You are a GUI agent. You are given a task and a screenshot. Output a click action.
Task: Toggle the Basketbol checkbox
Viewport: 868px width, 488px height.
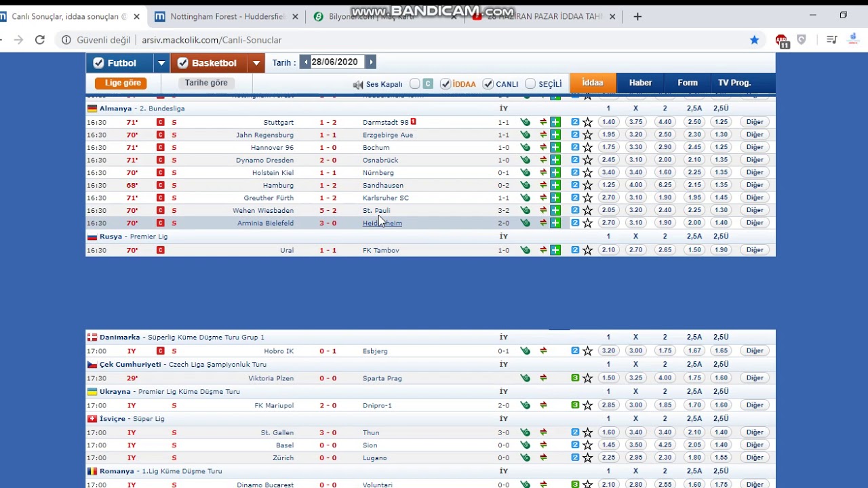pos(182,63)
